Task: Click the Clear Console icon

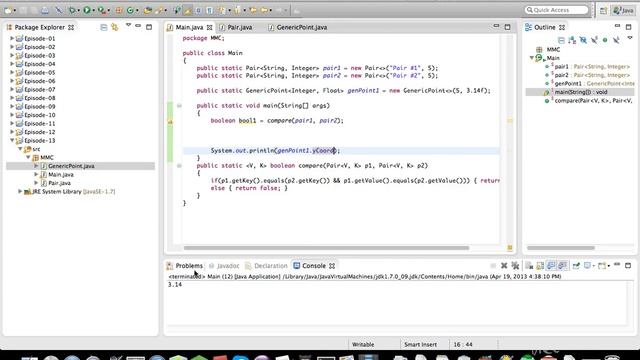Action: click(529, 266)
